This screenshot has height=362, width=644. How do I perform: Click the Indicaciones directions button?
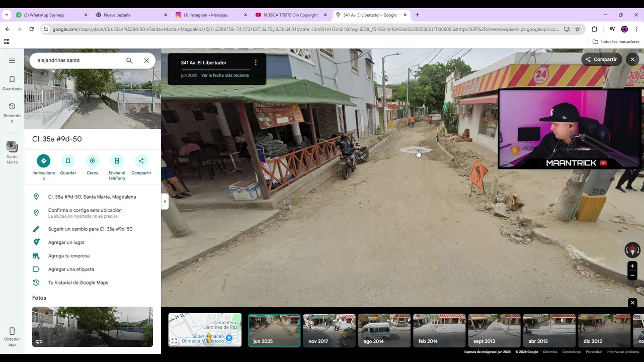[43, 161]
